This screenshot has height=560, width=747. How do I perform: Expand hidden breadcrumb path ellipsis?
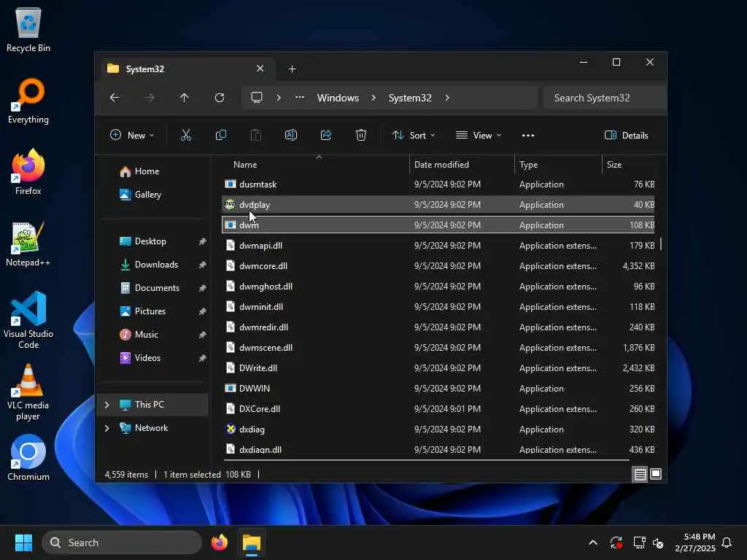(299, 98)
